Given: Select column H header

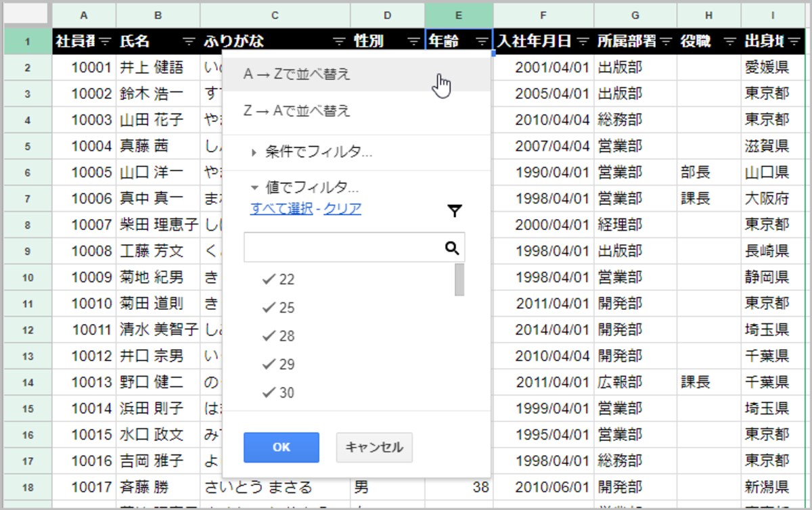Looking at the screenshot, I should 708,15.
